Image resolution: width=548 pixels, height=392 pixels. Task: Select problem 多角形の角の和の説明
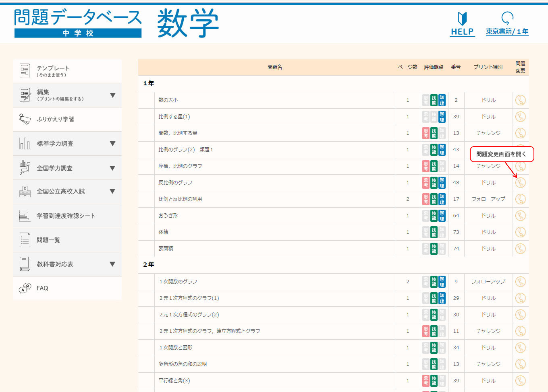pyautogui.click(x=183, y=364)
